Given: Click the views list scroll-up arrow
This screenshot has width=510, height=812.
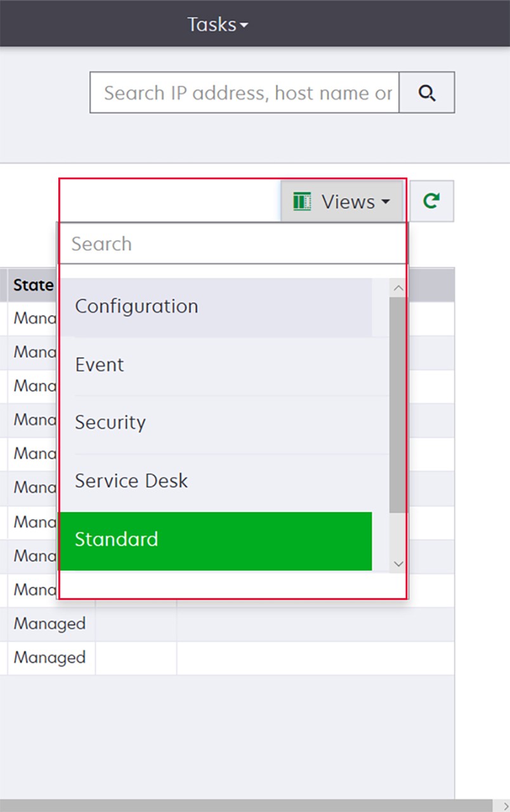Looking at the screenshot, I should pyautogui.click(x=398, y=289).
